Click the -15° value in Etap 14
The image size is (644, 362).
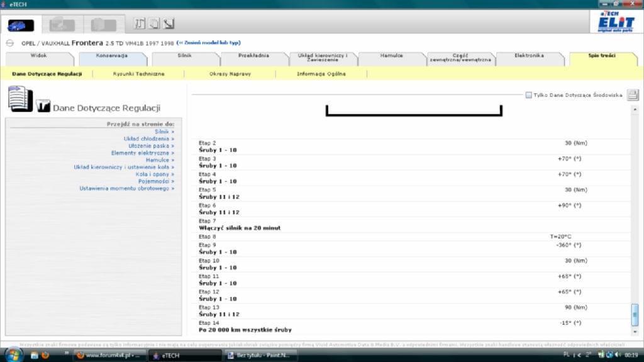[x=570, y=324]
